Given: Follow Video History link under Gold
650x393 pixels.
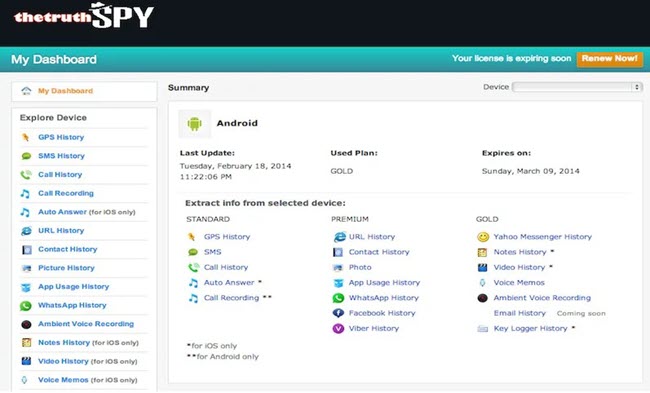Looking at the screenshot, I should [519, 267].
